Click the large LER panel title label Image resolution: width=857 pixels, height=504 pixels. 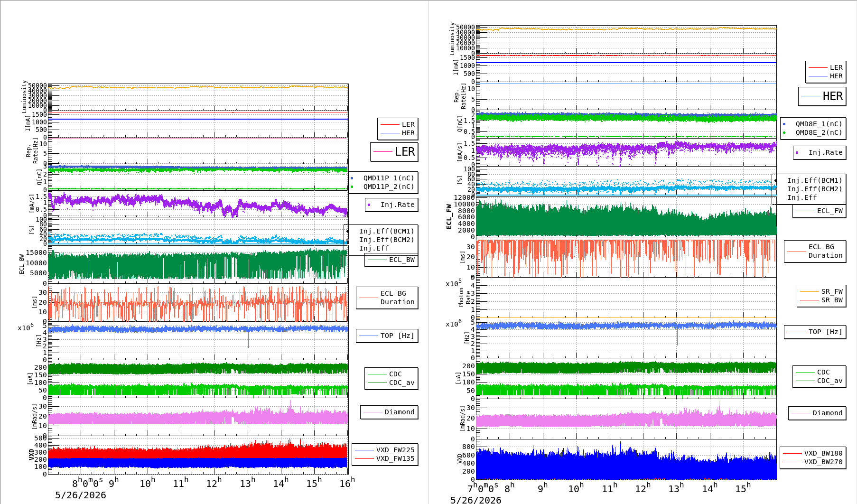405,152
